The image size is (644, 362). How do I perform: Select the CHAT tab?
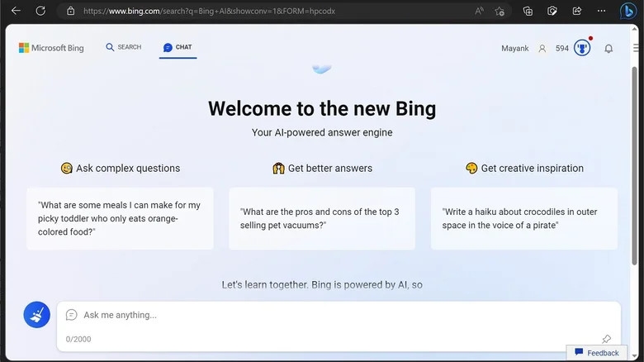[x=178, y=47]
